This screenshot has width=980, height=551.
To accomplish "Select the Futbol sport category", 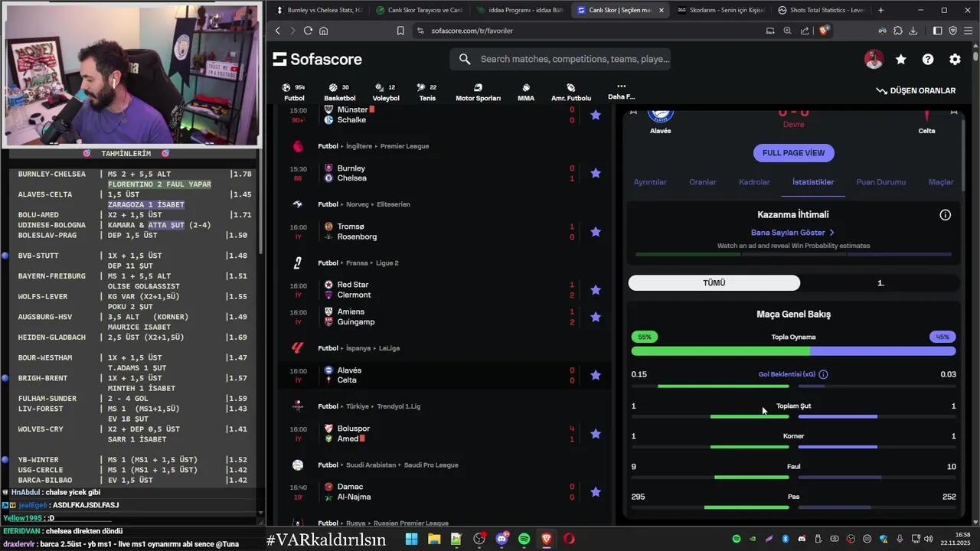I will [x=294, y=92].
